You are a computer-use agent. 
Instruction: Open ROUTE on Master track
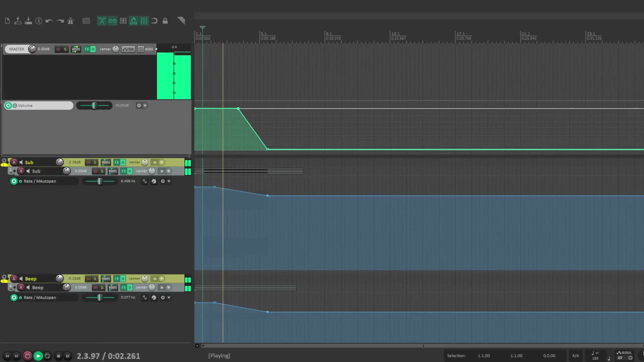tap(76, 49)
